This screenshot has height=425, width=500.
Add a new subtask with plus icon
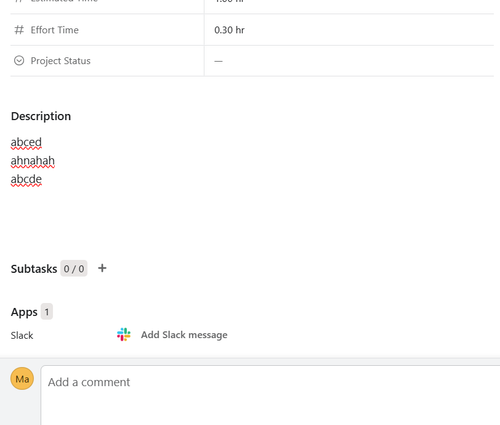click(102, 268)
